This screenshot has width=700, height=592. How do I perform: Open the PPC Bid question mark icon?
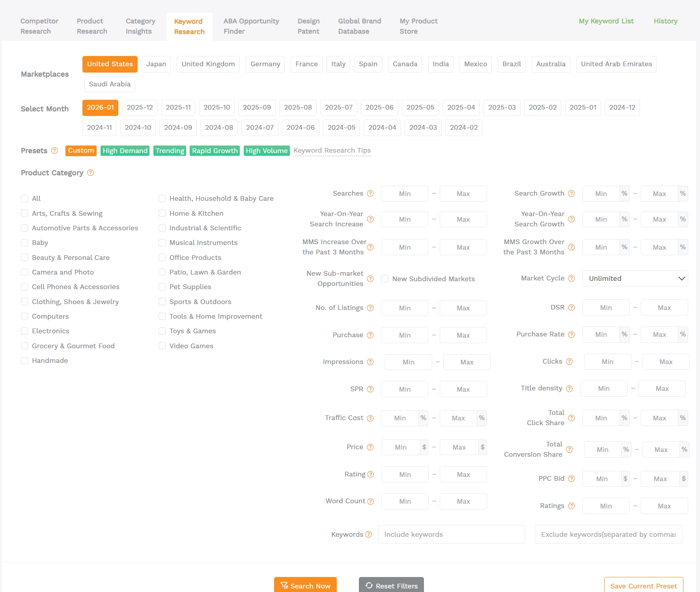tap(571, 478)
